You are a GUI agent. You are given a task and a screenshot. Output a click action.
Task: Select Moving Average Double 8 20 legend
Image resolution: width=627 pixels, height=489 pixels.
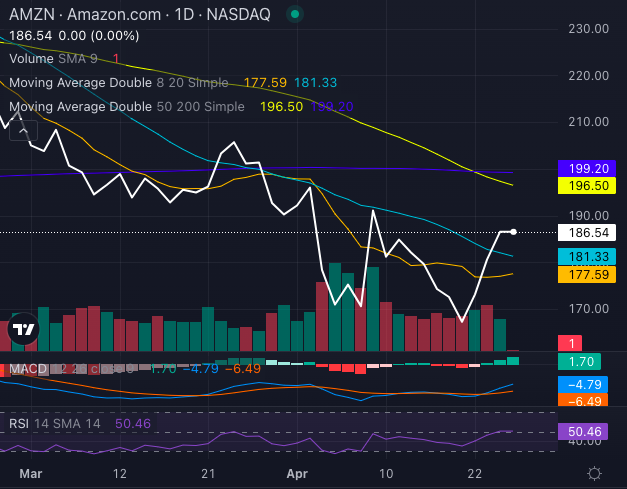click(118, 83)
